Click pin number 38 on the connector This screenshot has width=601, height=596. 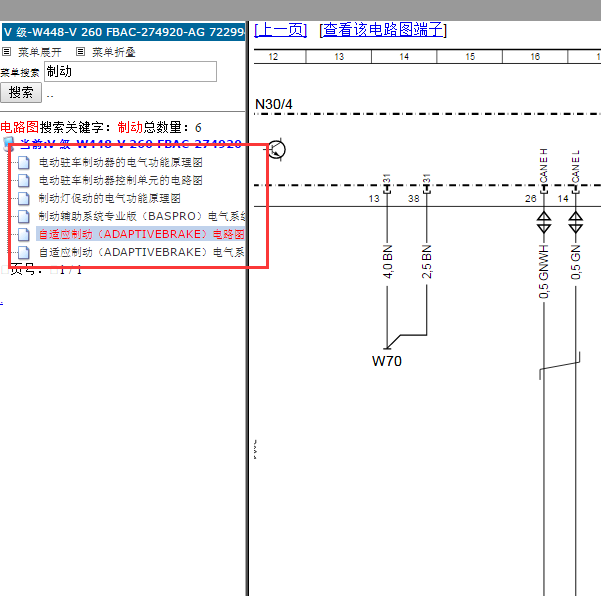pos(414,199)
